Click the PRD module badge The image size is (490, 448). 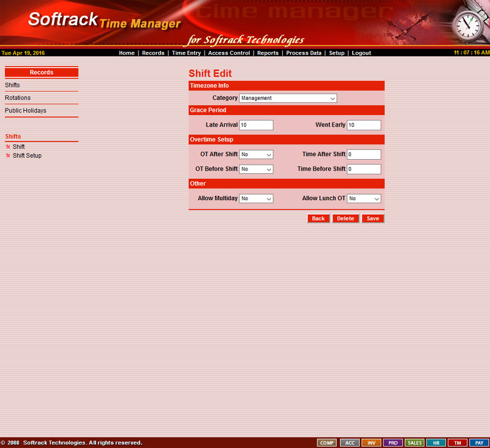point(393,442)
